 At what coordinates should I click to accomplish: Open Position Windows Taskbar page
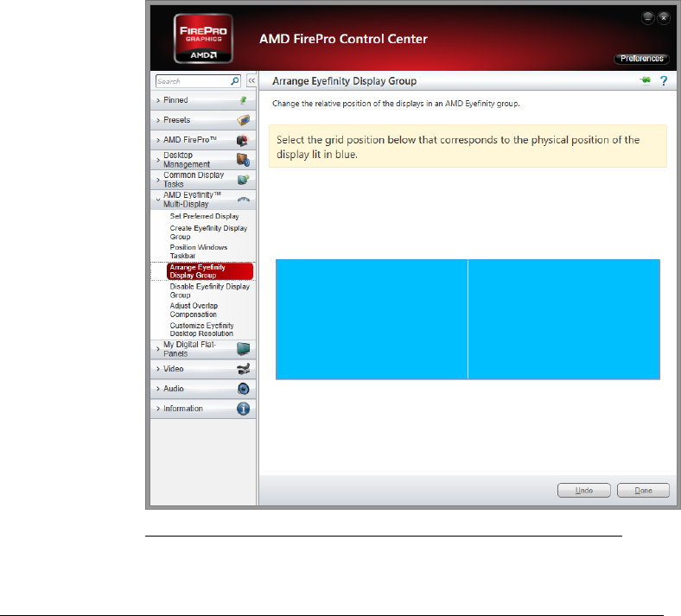[199, 251]
